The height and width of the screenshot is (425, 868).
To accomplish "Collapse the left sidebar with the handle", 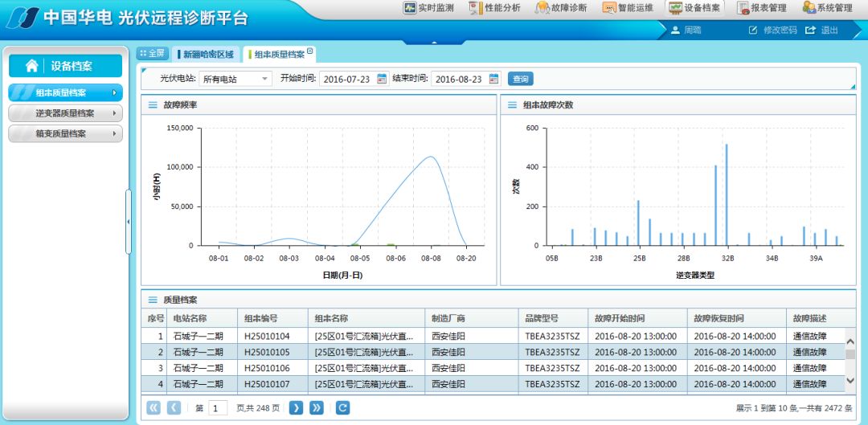I will (x=129, y=222).
